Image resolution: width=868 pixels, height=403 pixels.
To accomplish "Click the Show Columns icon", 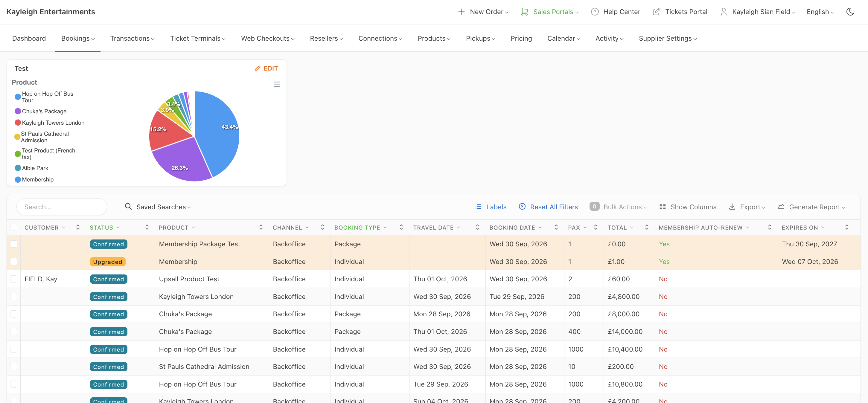I will tap(663, 206).
